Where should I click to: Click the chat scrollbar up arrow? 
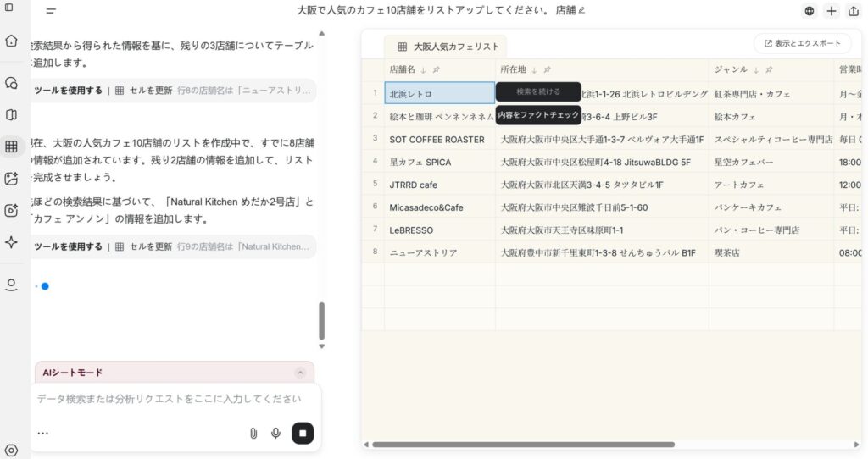[321, 34]
